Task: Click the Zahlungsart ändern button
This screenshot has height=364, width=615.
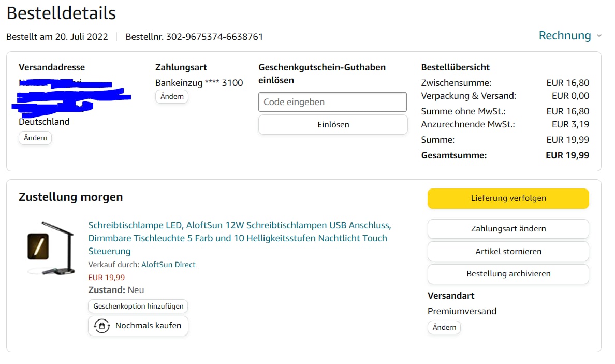Action: point(508,229)
